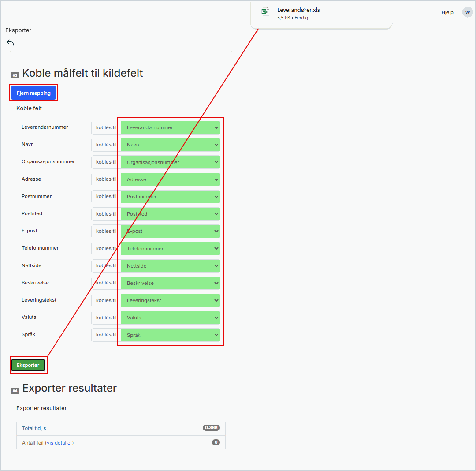This screenshot has width=476, height=471.
Task: Open the Leverandører.xls file icon
Action: [265, 12]
